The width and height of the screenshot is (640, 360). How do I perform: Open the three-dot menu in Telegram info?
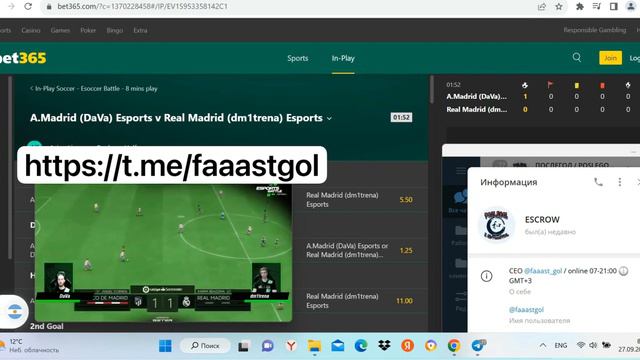(x=620, y=182)
